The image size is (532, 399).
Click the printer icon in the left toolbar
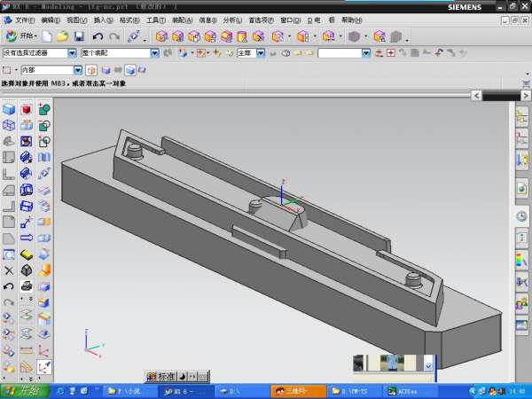[x=27, y=286]
